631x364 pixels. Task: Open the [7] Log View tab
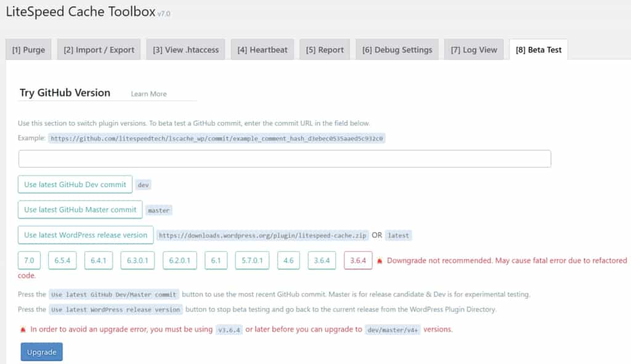pos(473,49)
